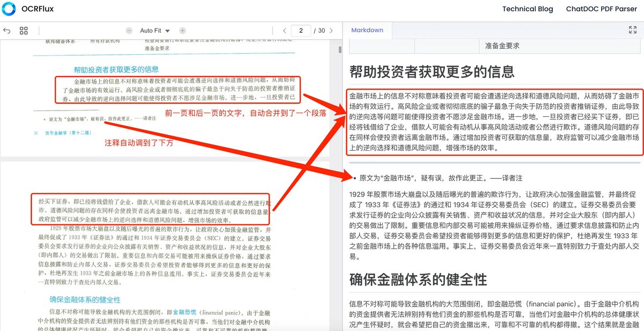Viewport: 644px width, 331px height.
Task: Click the OCRFlux logo icon
Action: tap(9, 9)
